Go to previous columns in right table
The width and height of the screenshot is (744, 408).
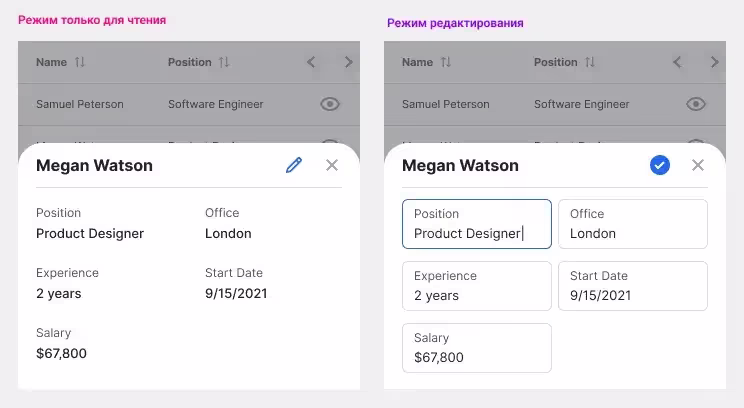(x=677, y=62)
